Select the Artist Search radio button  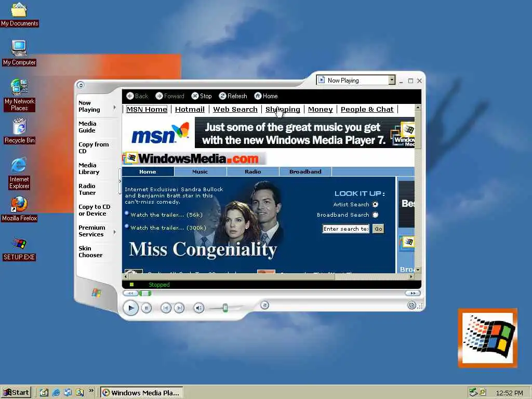375,204
